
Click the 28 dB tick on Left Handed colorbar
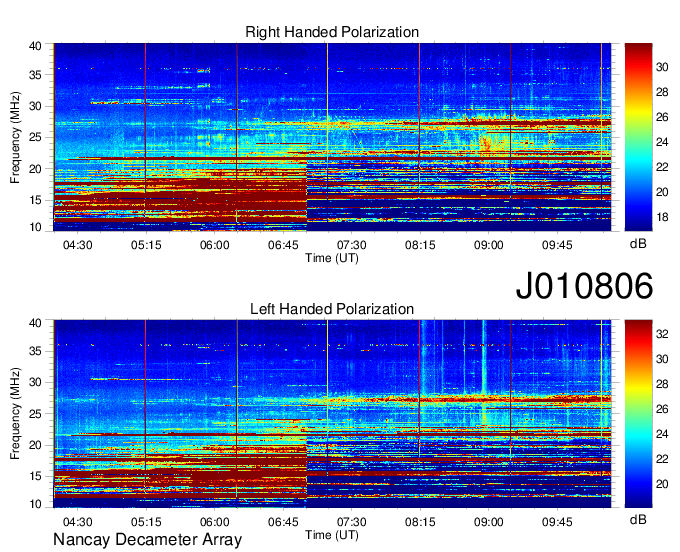[x=662, y=384]
